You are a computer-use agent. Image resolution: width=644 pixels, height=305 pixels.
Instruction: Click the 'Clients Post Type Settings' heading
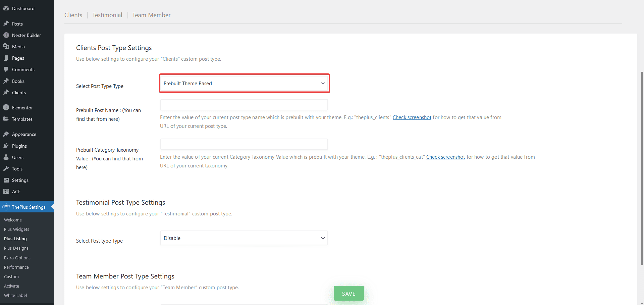[x=114, y=48]
